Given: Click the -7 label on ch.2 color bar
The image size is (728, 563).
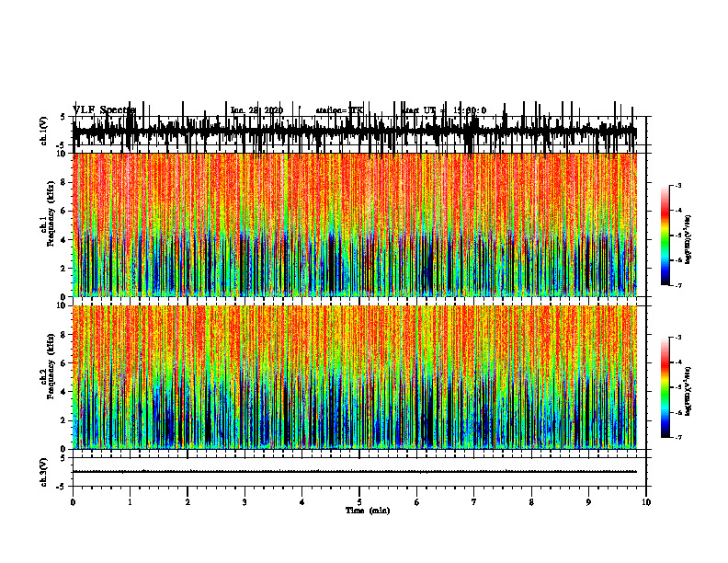Looking at the screenshot, I should pyautogui.click(x=677, y=437).
